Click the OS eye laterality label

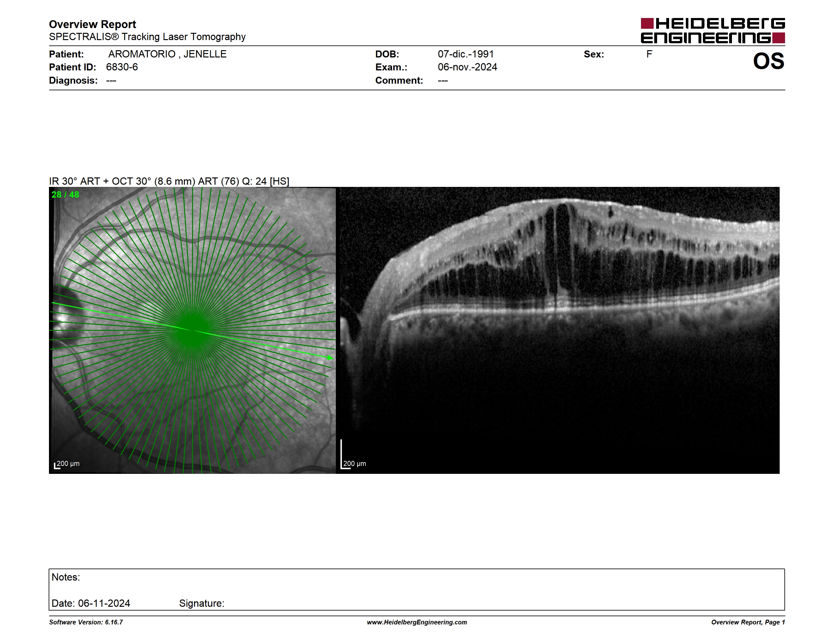click(768, 61)
